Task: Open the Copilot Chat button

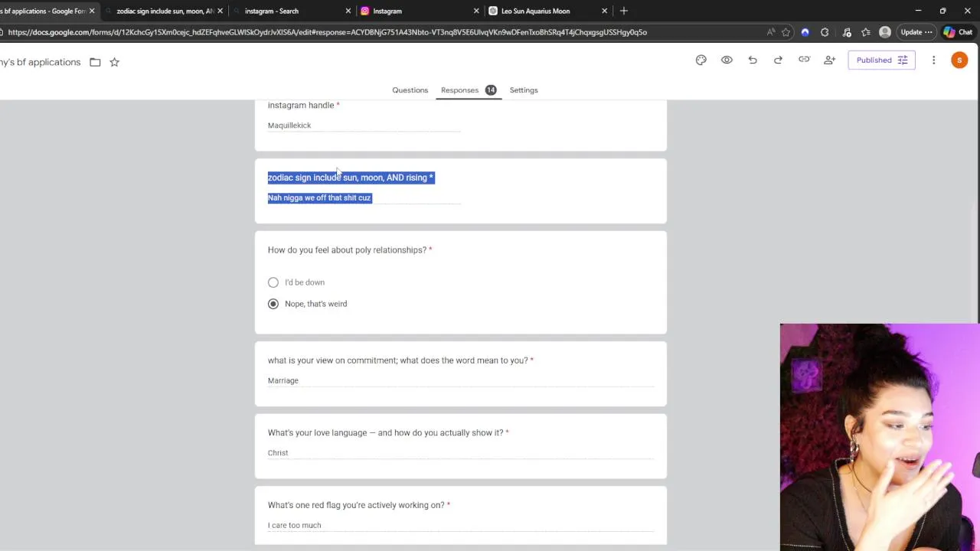Action: 958,32
